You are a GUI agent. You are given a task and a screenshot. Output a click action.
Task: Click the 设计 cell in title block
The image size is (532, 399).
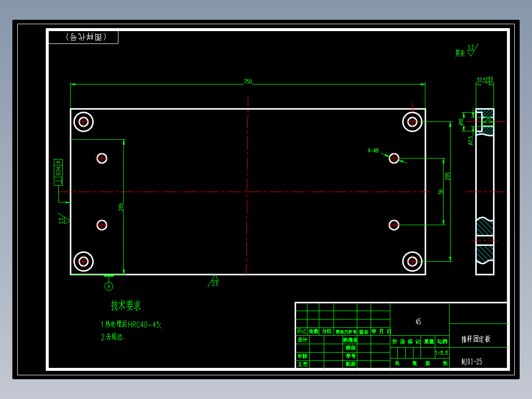point(303,340)
